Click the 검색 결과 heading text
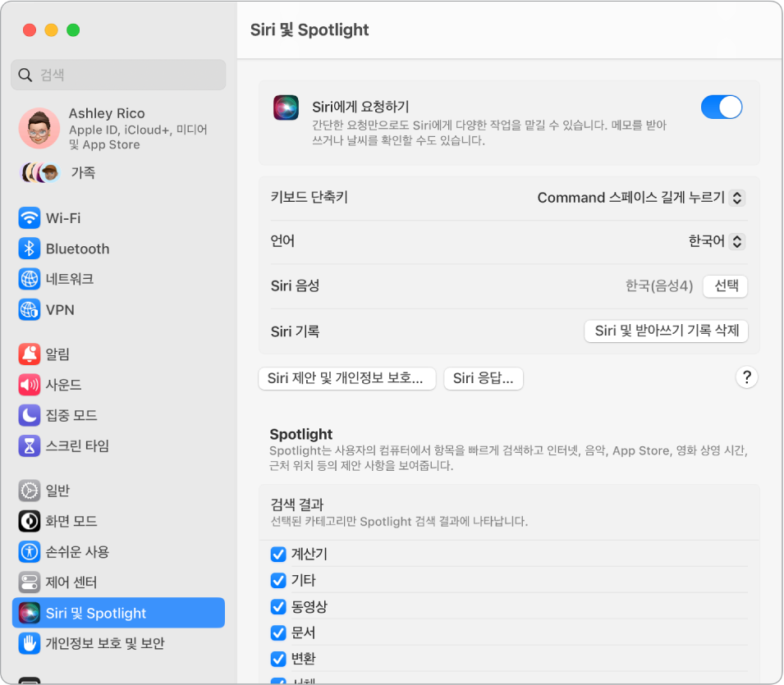The image size is (784, 685). (x=297, y=505)
